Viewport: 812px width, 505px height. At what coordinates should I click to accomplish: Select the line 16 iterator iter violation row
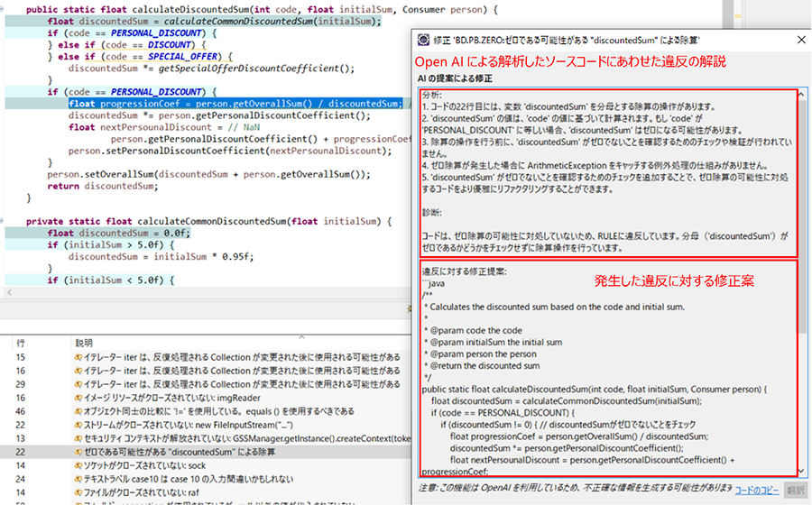coord(206,371)
